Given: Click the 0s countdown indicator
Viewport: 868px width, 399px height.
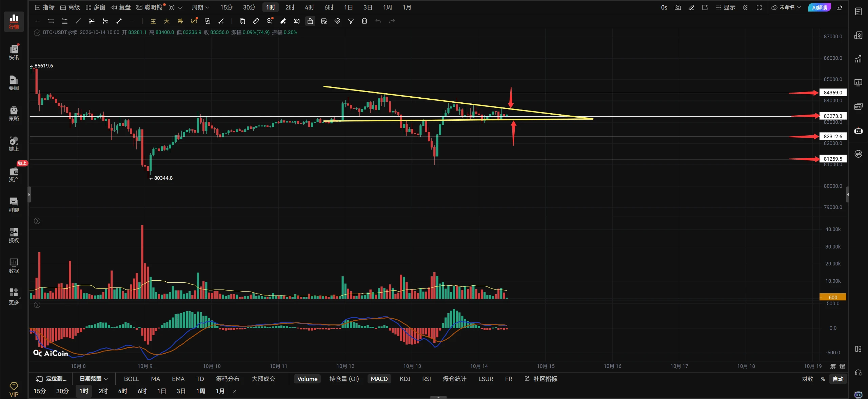Looking at the screenshot, I should click(x=664, y=7).
